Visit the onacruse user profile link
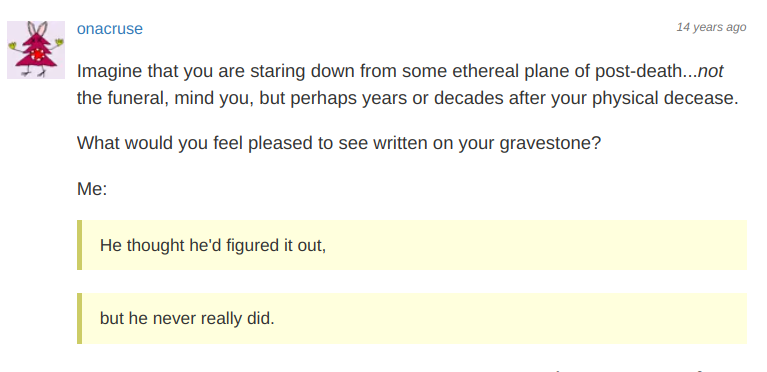 point(110,29)
